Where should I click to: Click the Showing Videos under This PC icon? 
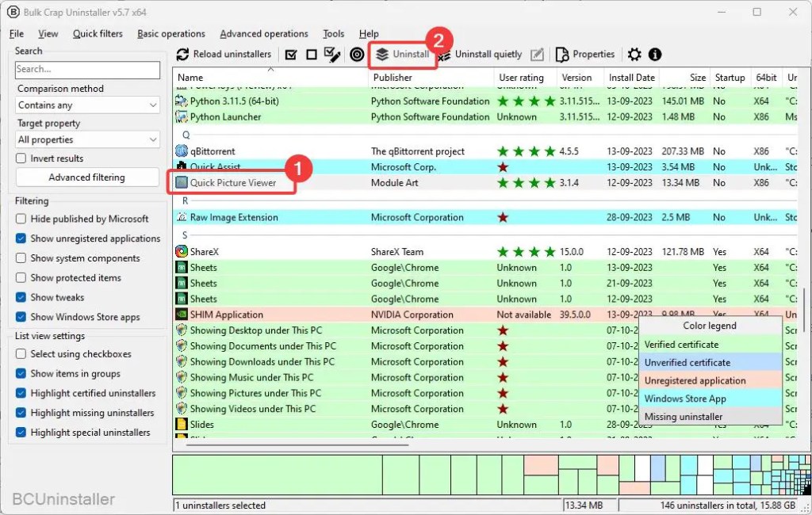(182, 409)
